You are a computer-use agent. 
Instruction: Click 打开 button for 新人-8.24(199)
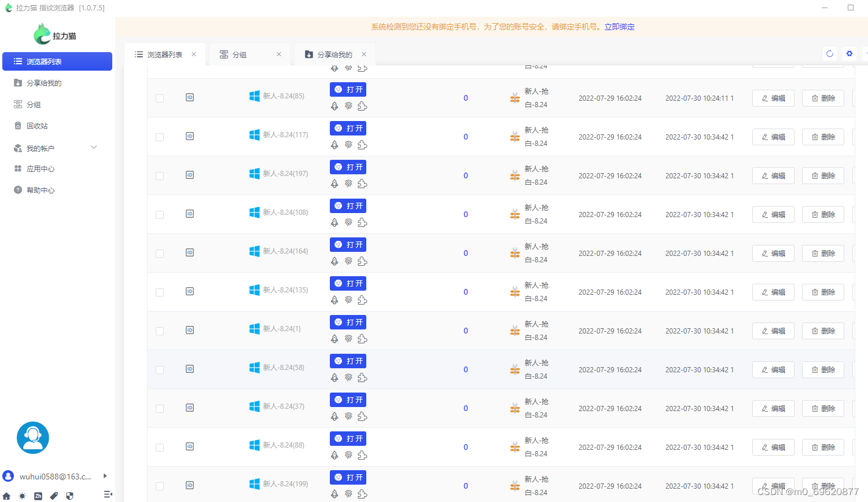pyautogui.click(x=348, y=477)
